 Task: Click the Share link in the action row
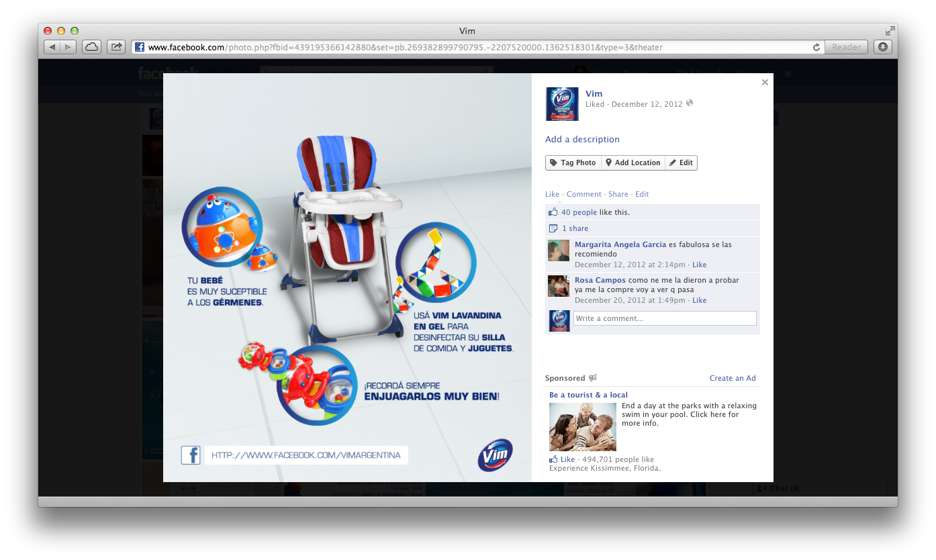click(x=618, y=194)
